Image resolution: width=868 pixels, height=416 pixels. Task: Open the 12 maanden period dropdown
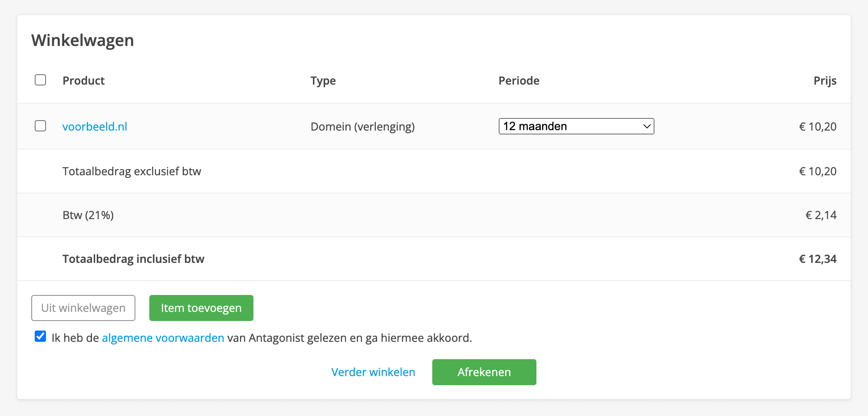[576, 126]
